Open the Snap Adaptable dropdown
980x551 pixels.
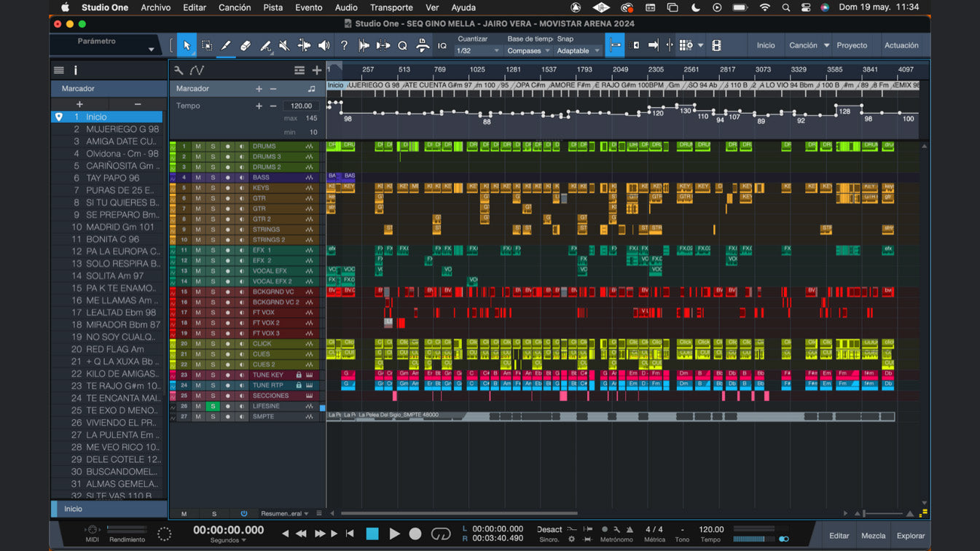coord(578,51)
